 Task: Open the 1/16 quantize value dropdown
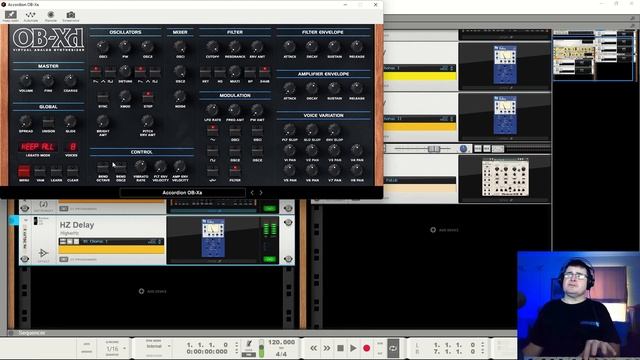116,349
